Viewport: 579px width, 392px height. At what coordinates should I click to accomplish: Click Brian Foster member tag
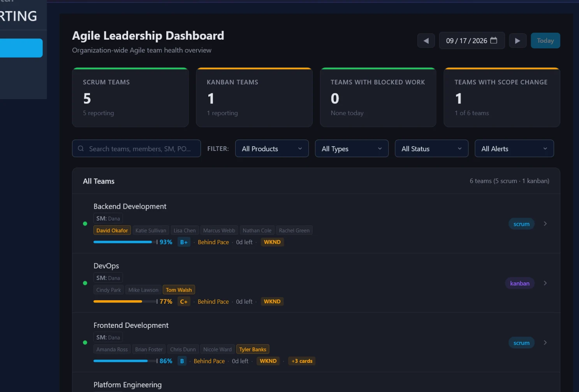pos(149,349)
